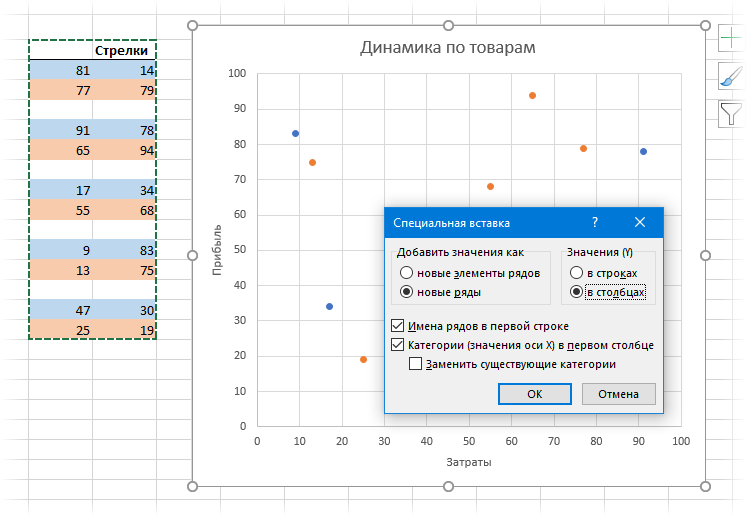The width and height of the screenshot is (747, 517).
Task: Select cell containing 94
Action: (124, 150)
